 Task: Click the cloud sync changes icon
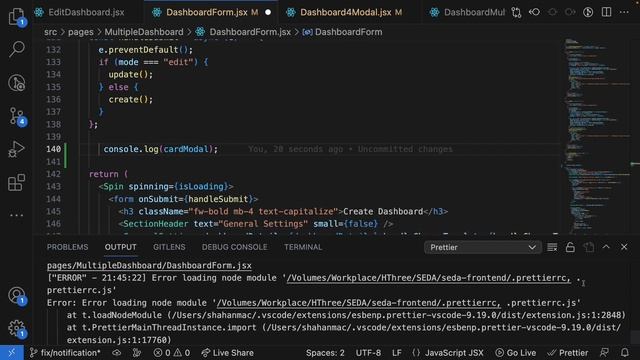coord(117,353)
